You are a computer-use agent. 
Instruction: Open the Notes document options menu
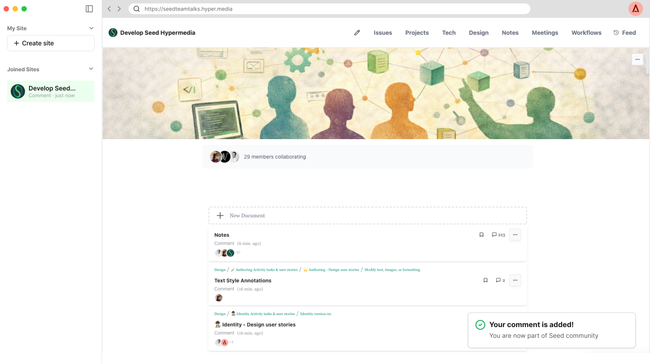click(515, 235)
